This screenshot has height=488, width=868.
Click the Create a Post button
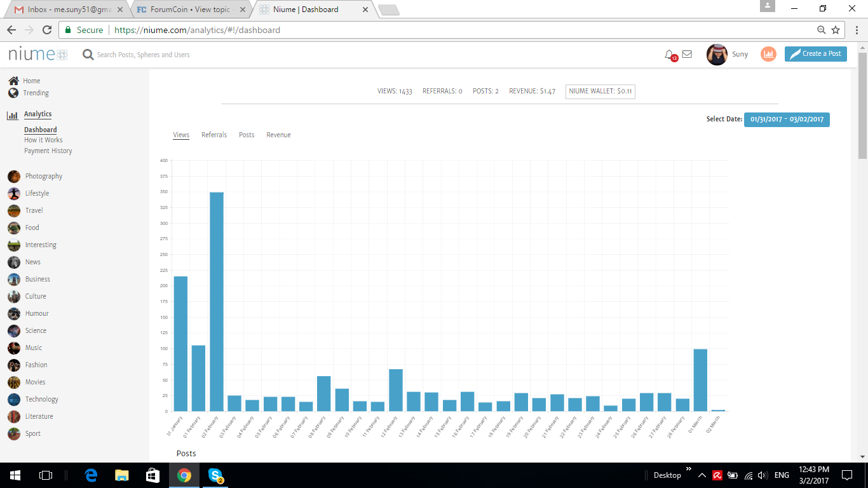pos(816,54)
